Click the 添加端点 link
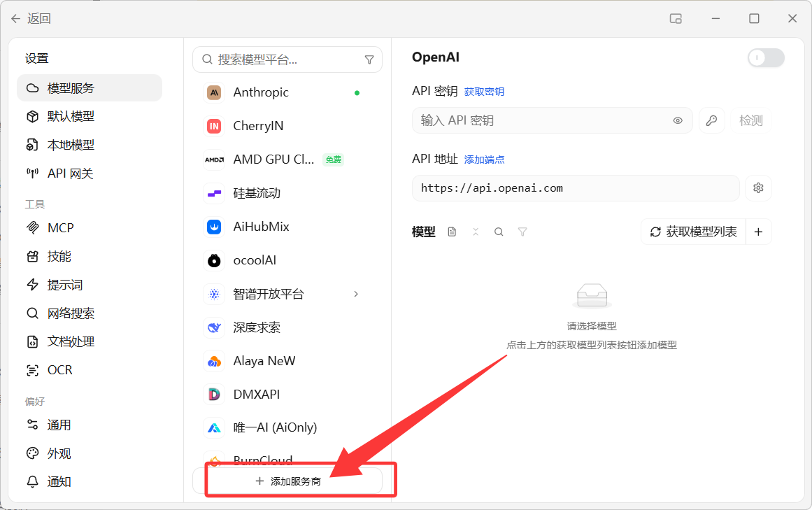 tap(484, 160)
